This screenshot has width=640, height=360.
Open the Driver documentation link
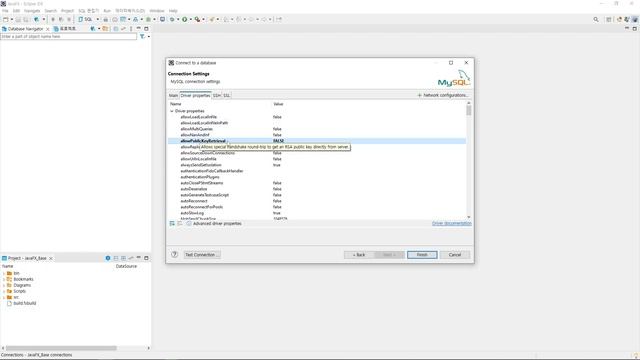tap(451, 223)
